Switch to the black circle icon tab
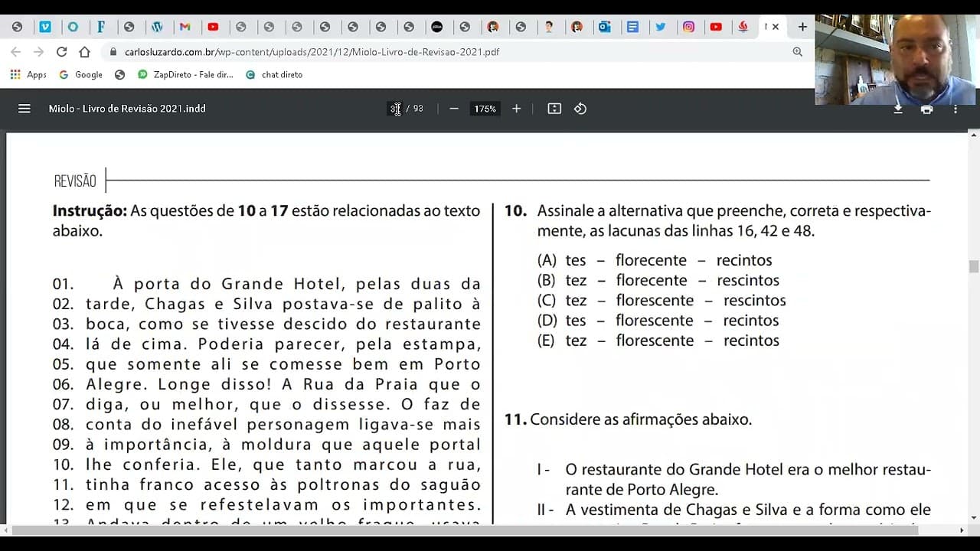 point(436,27)
